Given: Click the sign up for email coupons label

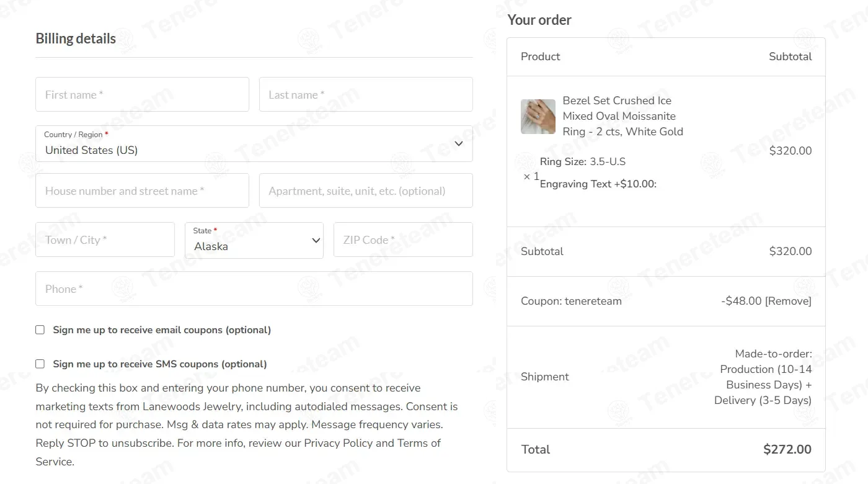Looking at the screenshot, I should tap(162, 330).
